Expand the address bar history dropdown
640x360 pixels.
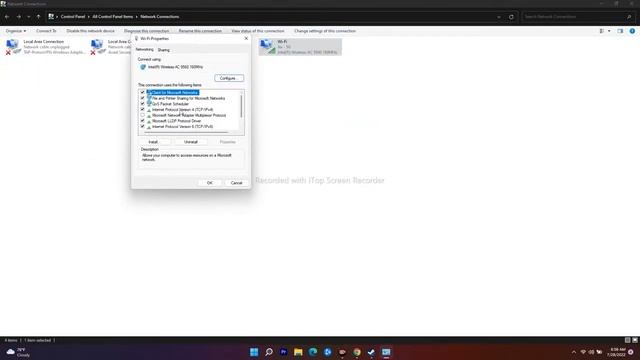click(x=499, y=17)
